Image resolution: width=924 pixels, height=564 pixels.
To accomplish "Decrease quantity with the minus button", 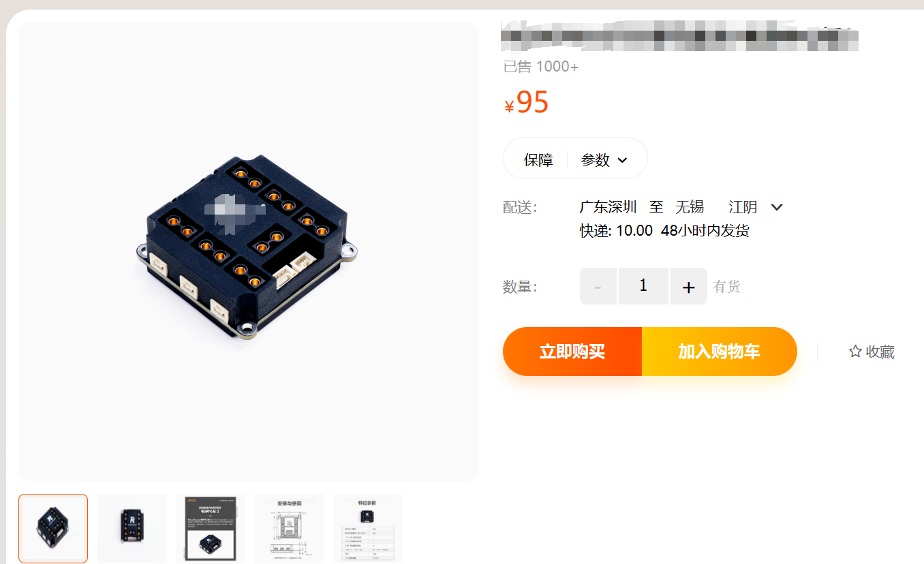I will [598, 287].
